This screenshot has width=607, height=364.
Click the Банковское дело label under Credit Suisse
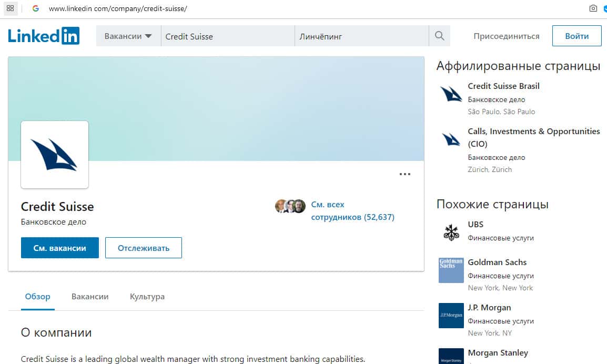point(54,222)
